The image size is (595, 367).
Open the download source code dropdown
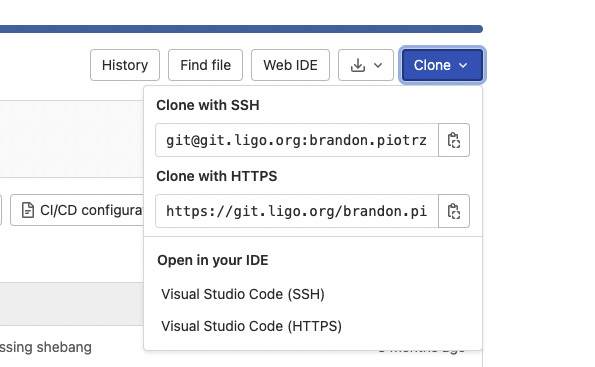(x=366, y=65)
